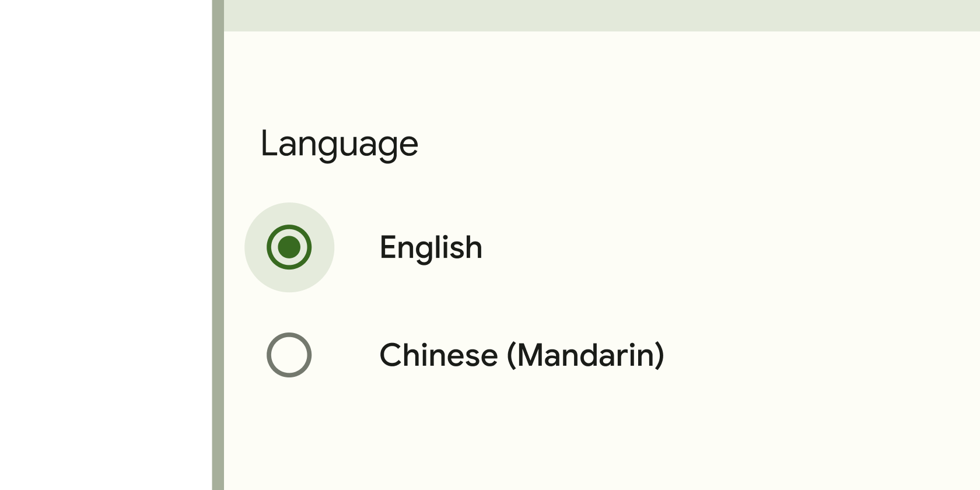Click the Chinese (Mandarin) label text
This screenshot has width=980, height=490.
[x=521, y=355]
